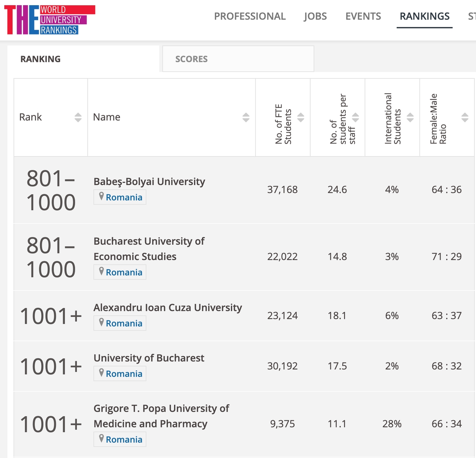
Task: Open Alexandru Ioan Cuza University page
Action: 168,308
